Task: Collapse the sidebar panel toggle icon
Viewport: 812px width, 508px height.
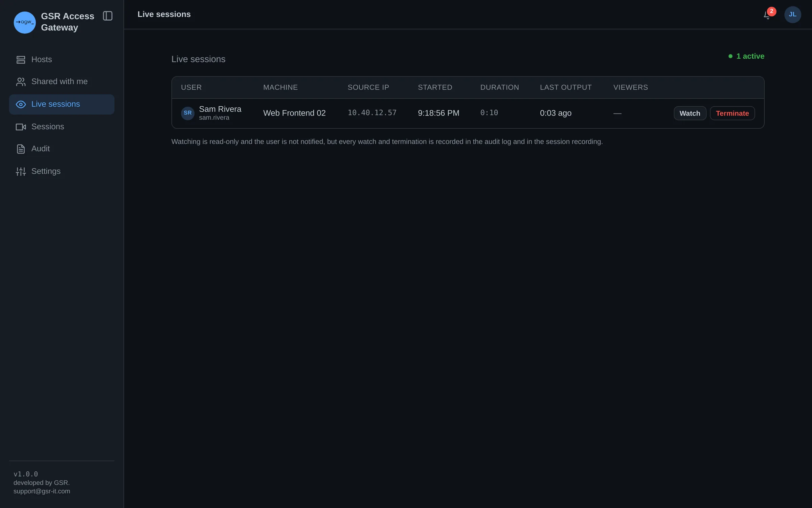Action: point(108,16)
